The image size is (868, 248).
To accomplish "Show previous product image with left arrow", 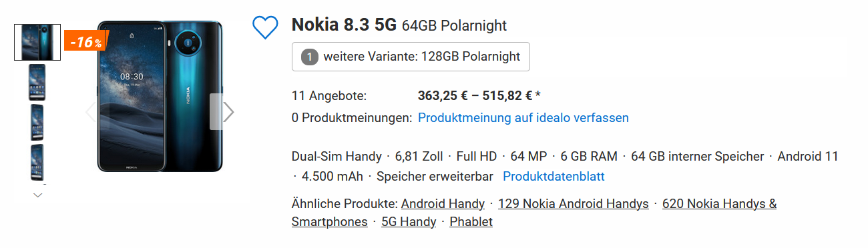I will click(x=91, y=111).
